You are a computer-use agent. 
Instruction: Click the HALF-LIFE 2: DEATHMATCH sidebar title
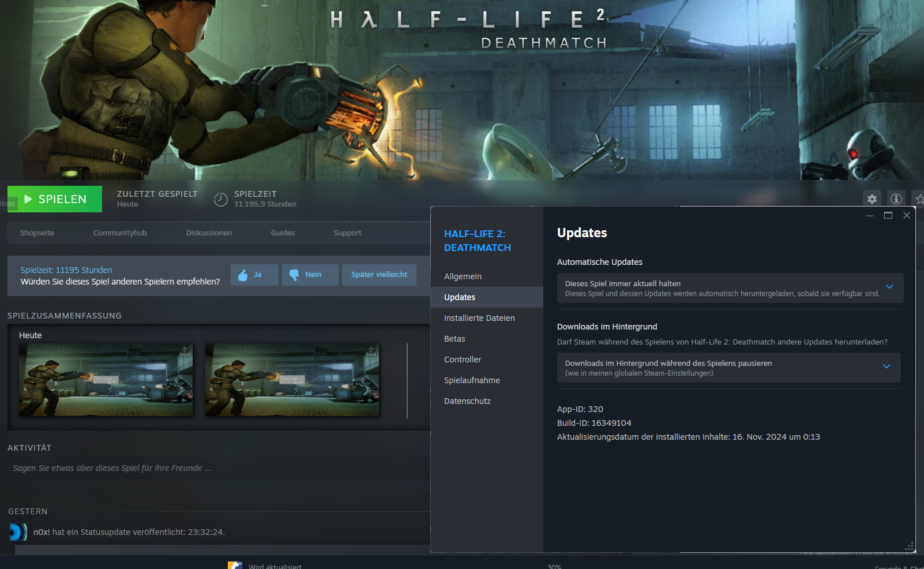[478, 241]
